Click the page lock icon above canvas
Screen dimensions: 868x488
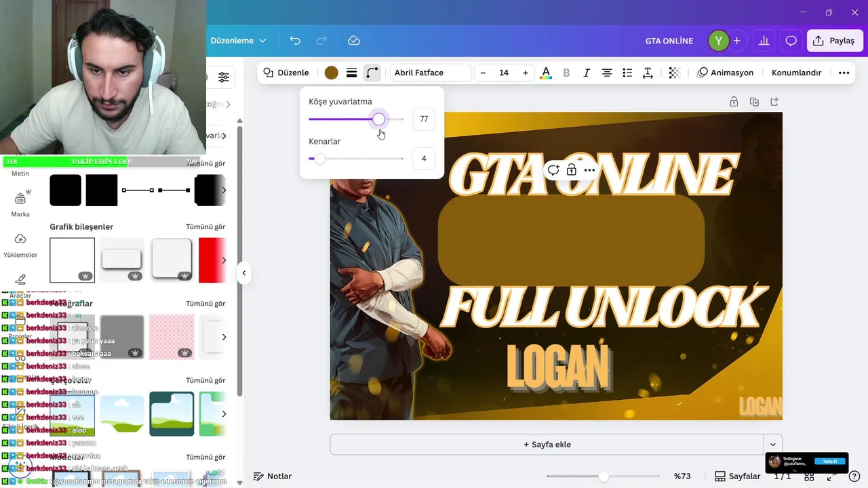[x=734, y=102]
